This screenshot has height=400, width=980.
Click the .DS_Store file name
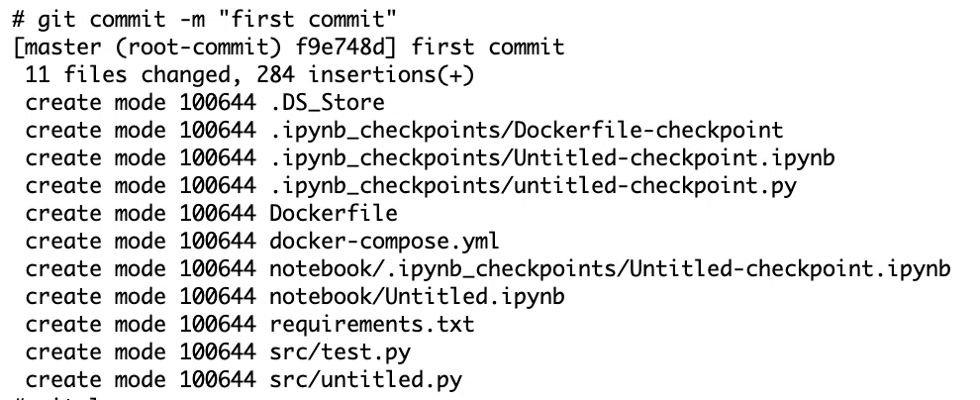tap(327, 103)
